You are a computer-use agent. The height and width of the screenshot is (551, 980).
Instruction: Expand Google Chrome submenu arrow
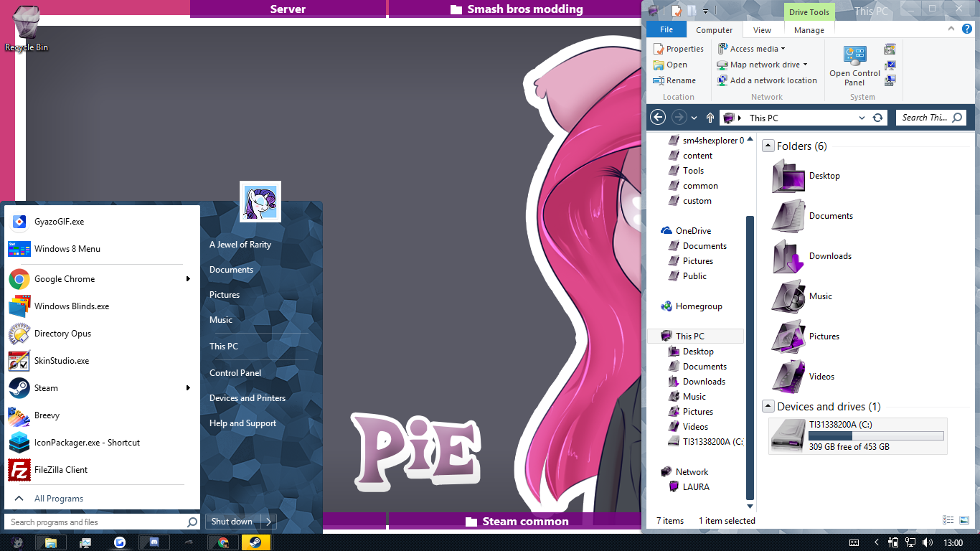[189, 279]
